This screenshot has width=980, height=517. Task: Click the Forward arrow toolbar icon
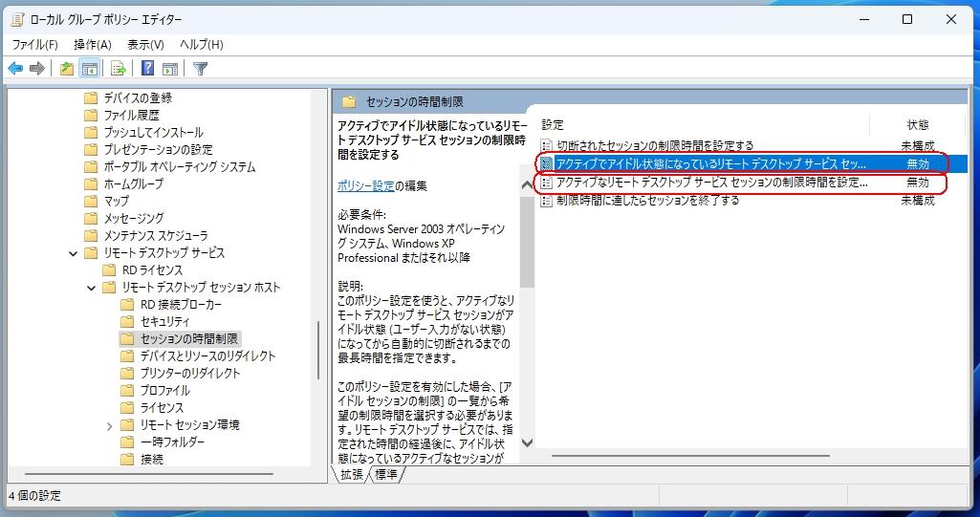click(37, 69)
